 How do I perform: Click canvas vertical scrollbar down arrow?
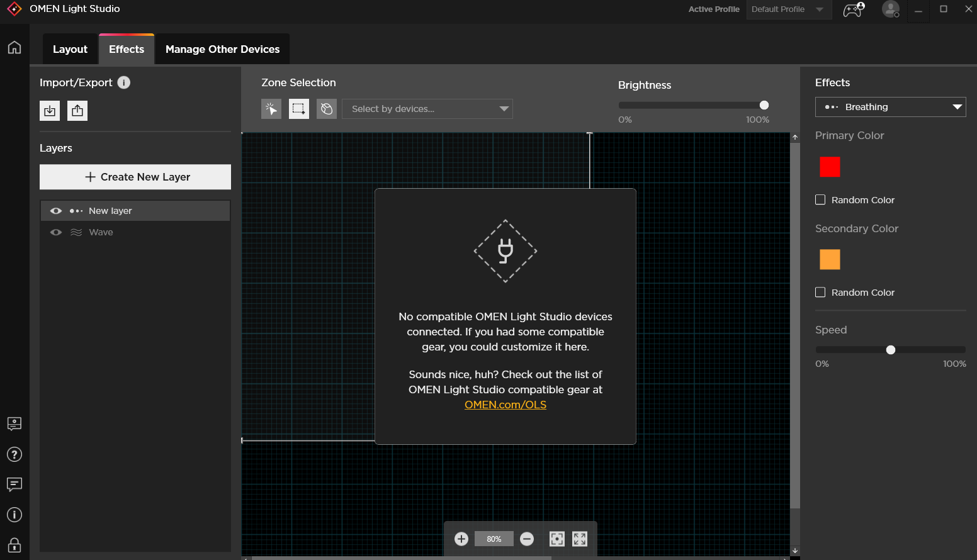(x=795, y=551)
